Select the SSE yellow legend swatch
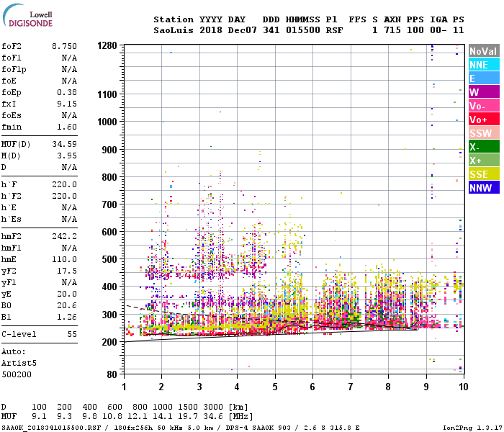This screenshot has height=432, width=504. pos(484,174)
